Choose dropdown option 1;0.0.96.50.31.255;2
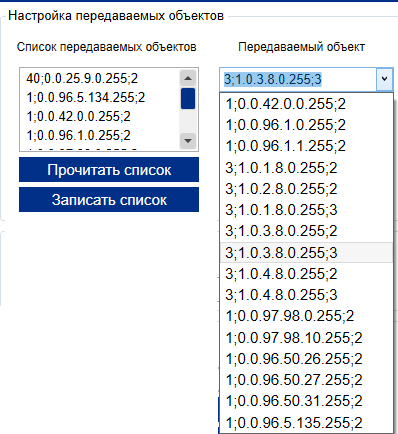The image size is (398, 434). pos(306,401)
